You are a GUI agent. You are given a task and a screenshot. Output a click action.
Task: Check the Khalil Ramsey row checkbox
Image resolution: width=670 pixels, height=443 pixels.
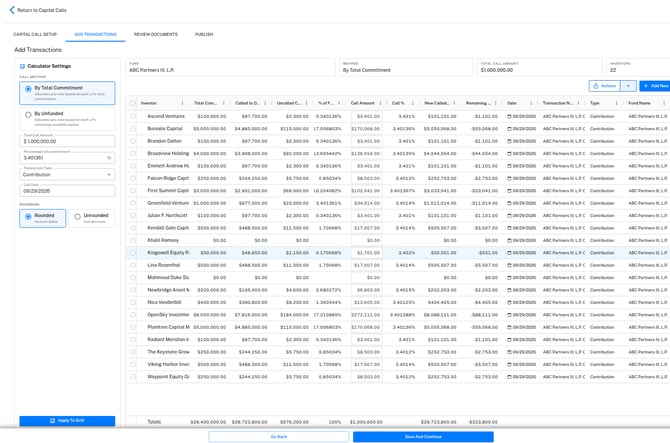pos(133,241)
